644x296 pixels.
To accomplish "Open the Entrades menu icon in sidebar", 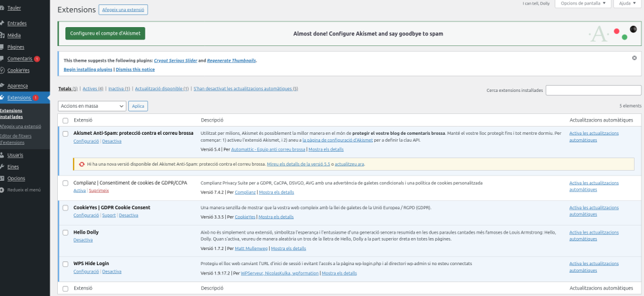I will pos(3,23).
